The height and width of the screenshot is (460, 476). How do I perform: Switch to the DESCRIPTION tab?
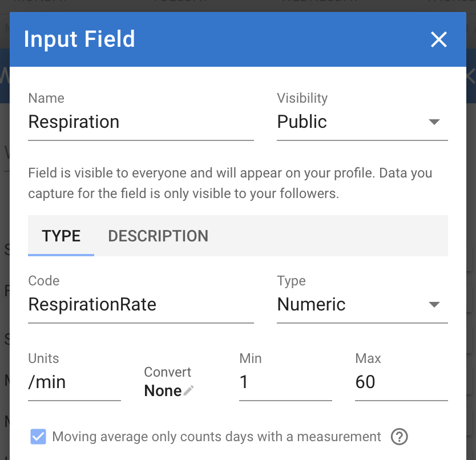[x=158, y=236]
